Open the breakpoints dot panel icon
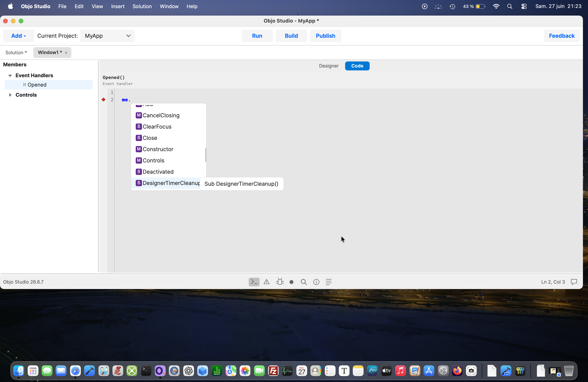 tap(291, 282)
